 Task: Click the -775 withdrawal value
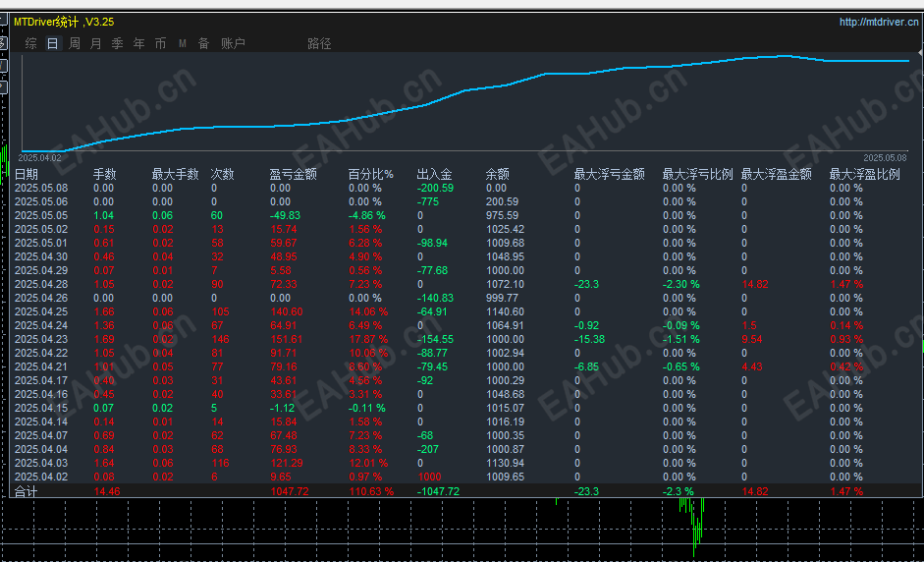click(428, 201)
